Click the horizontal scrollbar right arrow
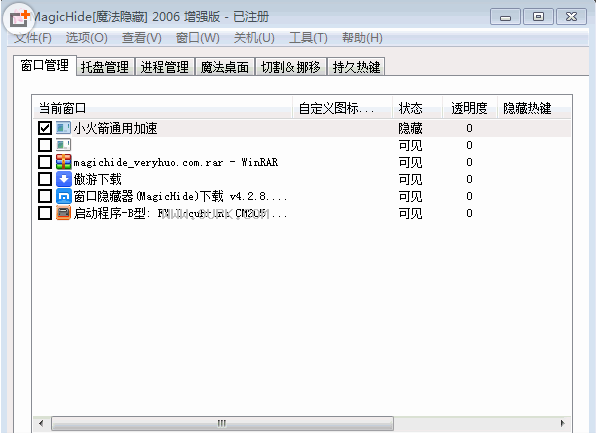 tap(563, 423)
